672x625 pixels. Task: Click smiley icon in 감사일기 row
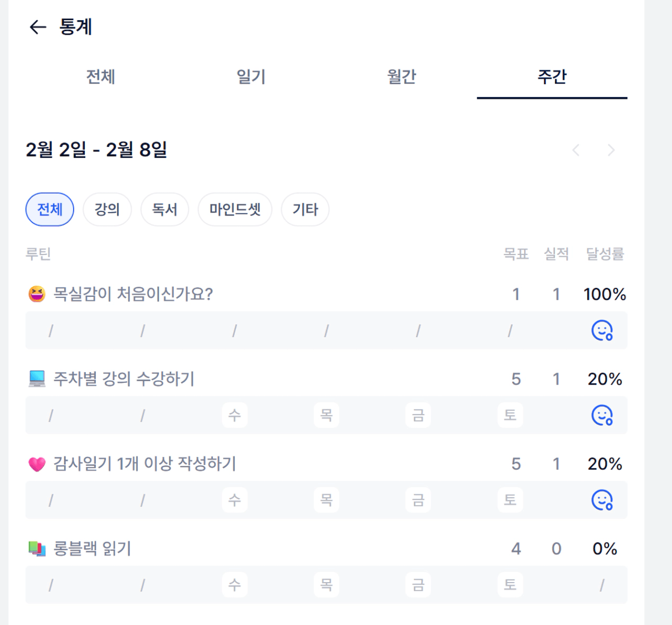602,500
